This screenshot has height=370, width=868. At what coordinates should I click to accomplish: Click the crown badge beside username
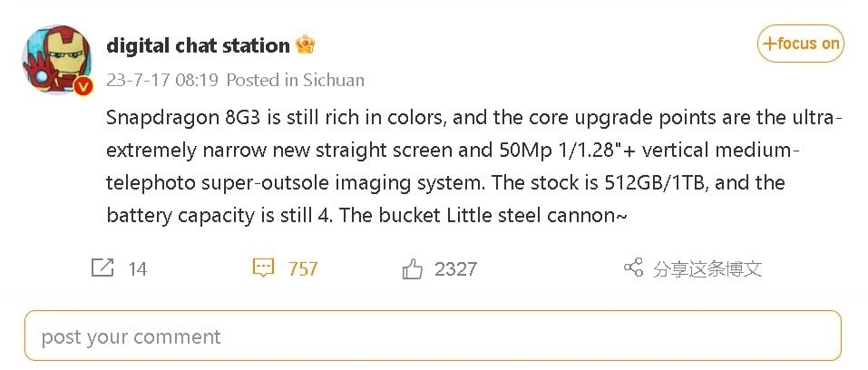tap(305, 44)
